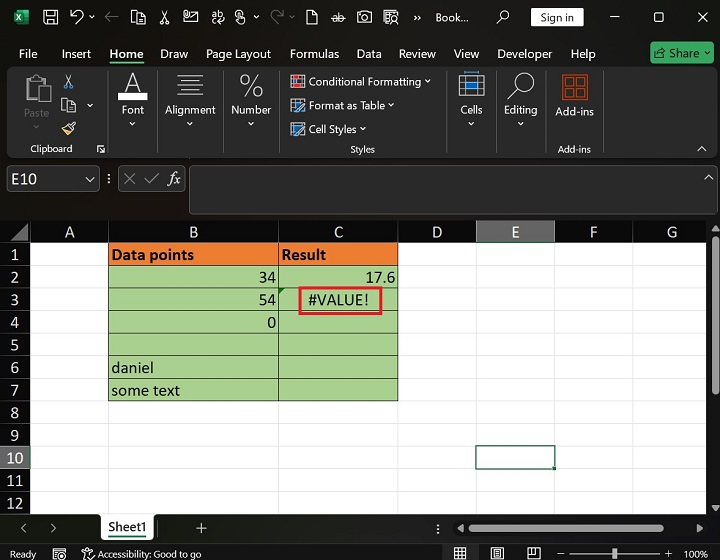This screenshot has width=720, height=560.
Task: Click the Cut scissors icon in Clipboard
Action: (68, 82)
